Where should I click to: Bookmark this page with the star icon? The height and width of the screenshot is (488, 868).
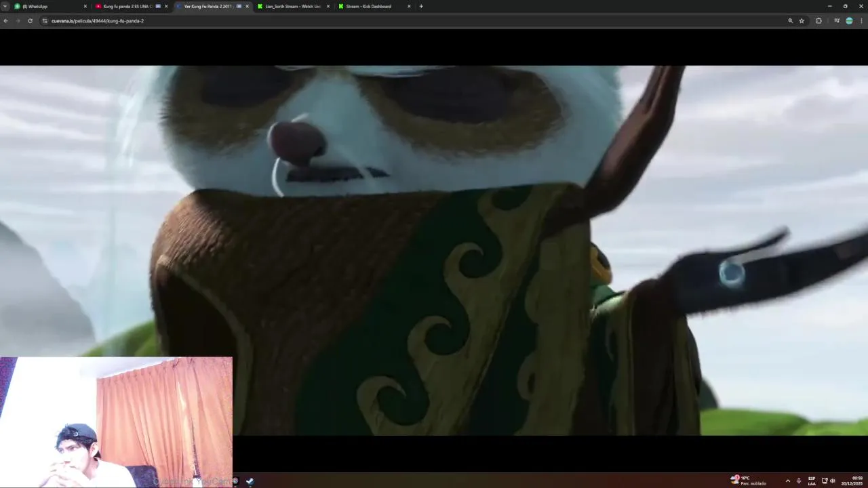(x=802, y=21)
